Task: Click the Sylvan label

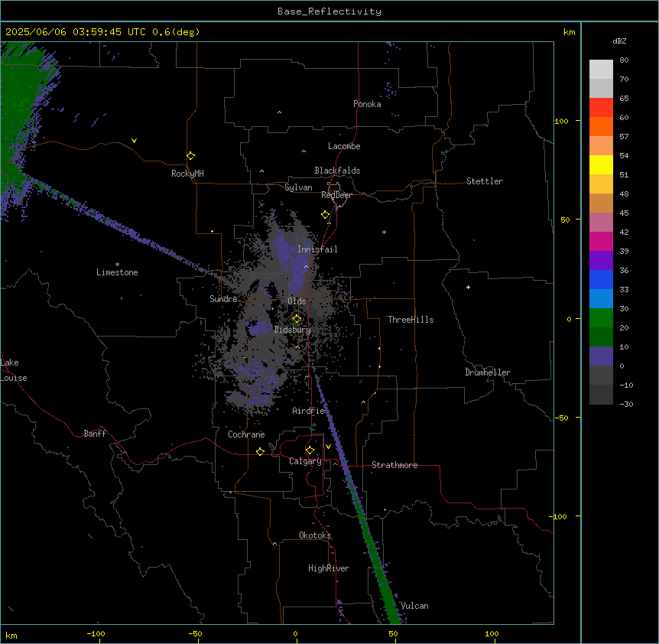Action: [x=298, y=187]
